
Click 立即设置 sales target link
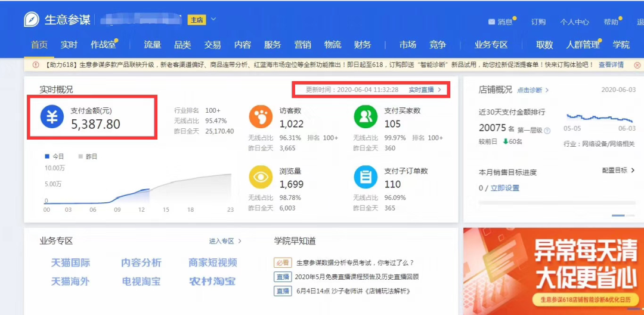tap(504, 188)
